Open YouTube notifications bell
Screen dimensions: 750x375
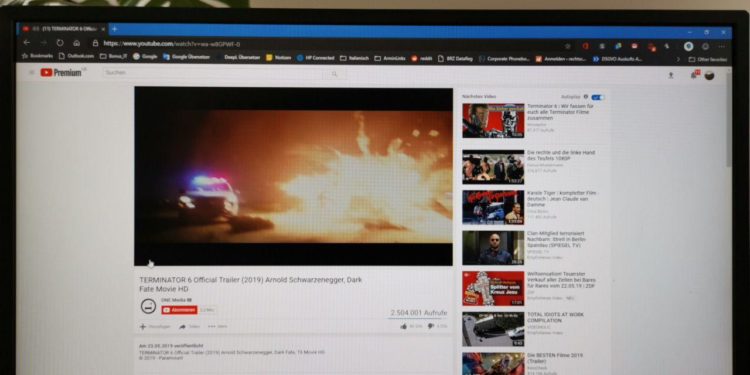click(694, 75)
